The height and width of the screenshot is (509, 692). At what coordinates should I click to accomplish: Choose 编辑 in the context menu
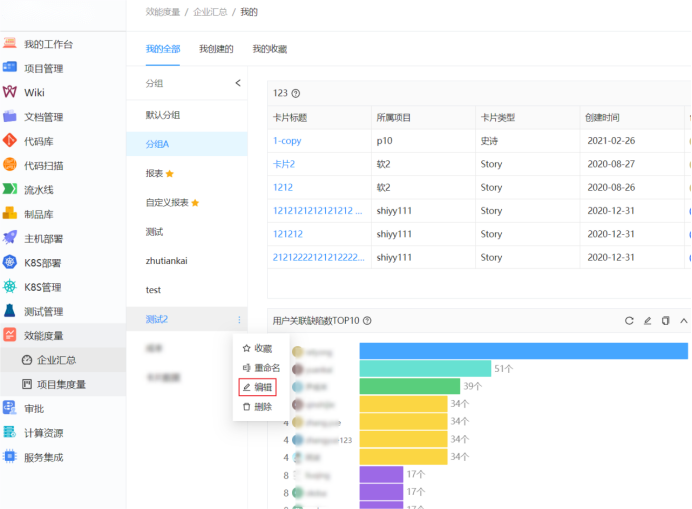(x=258, y=387)
